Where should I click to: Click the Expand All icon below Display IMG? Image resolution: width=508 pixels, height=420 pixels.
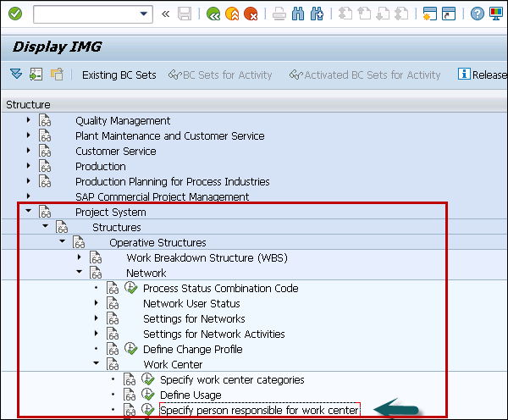pos(17,75)
